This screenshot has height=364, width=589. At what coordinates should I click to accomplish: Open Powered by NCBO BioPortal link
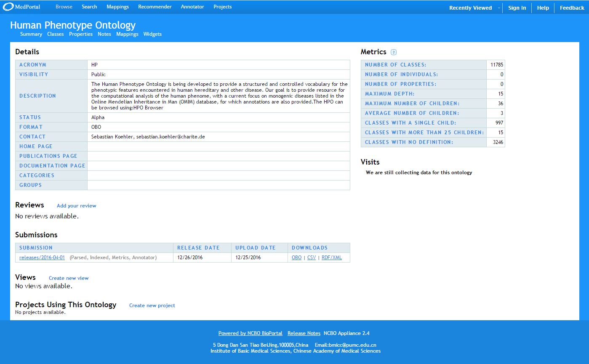coord(251,333)
